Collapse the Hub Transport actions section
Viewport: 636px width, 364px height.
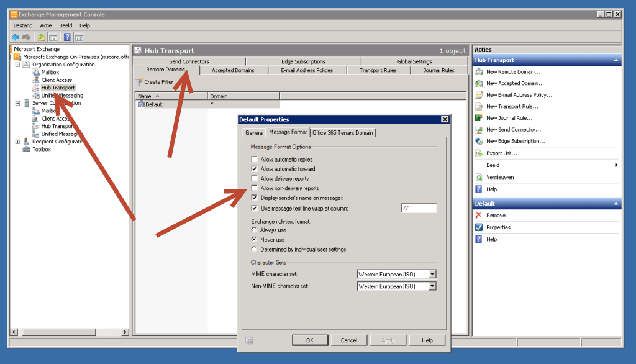coord(616,60)
